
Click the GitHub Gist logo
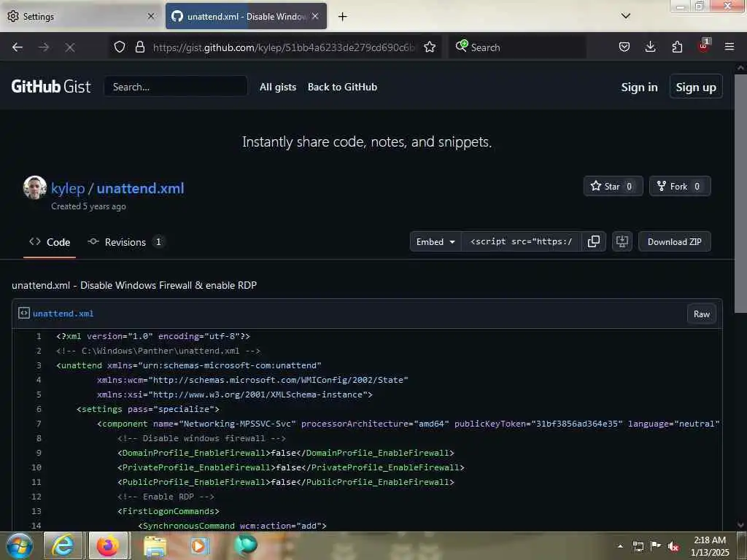pos(51,87)
